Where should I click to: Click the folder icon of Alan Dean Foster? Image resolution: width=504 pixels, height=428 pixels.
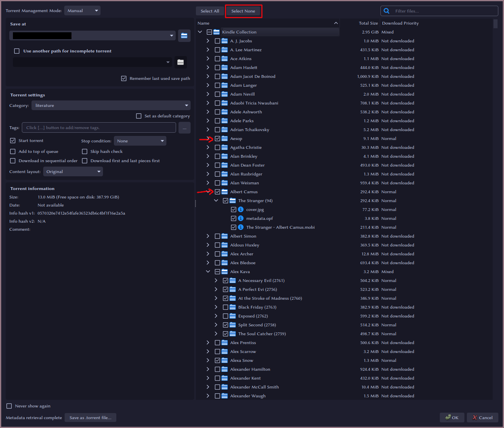(x=225, y=165)
